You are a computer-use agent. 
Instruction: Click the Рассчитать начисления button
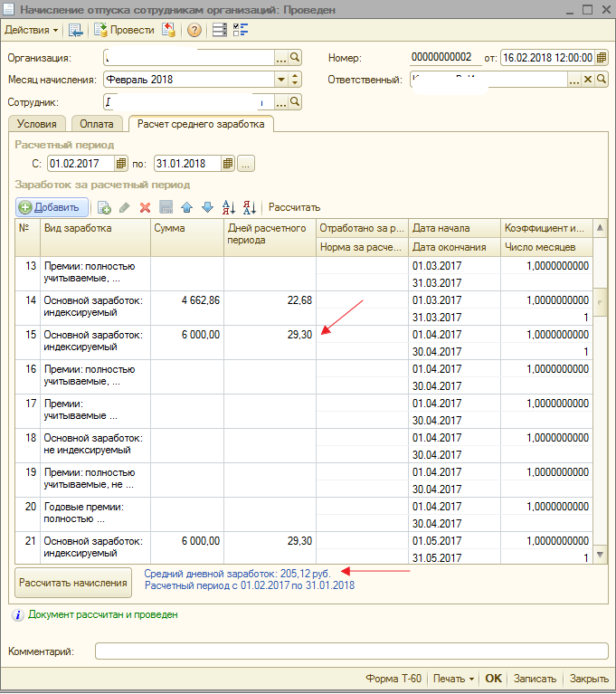pyautogui.click(x=74, y=583)
